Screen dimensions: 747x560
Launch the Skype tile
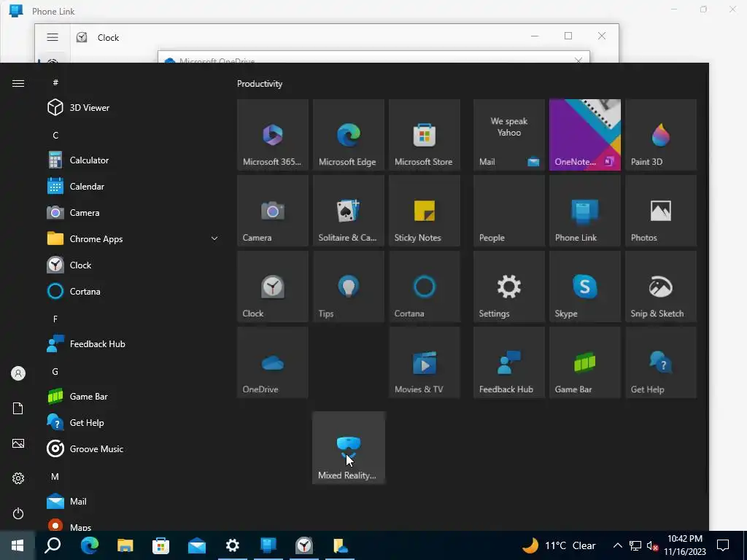tap(584, 286)
